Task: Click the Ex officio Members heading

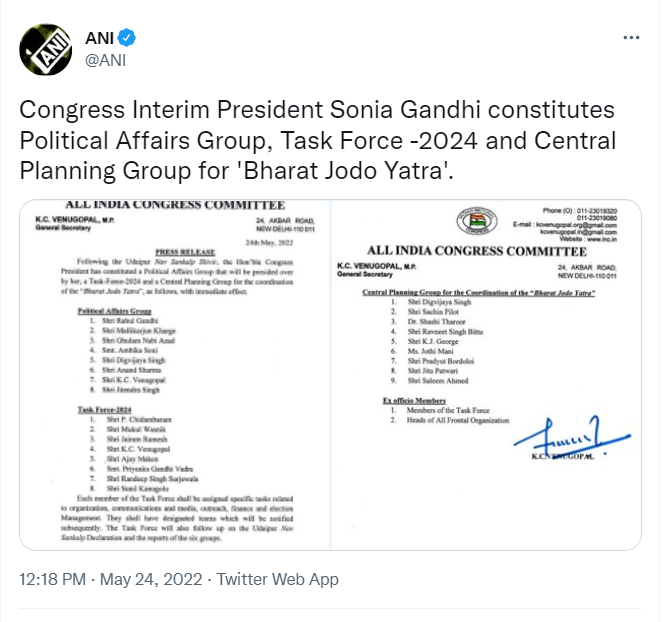Action: 414,400
